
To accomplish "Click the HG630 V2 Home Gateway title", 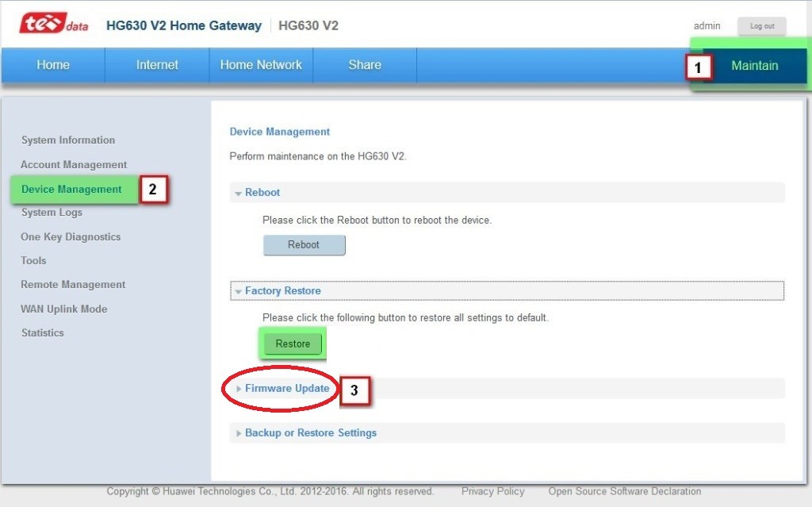I will coord(184,25).
